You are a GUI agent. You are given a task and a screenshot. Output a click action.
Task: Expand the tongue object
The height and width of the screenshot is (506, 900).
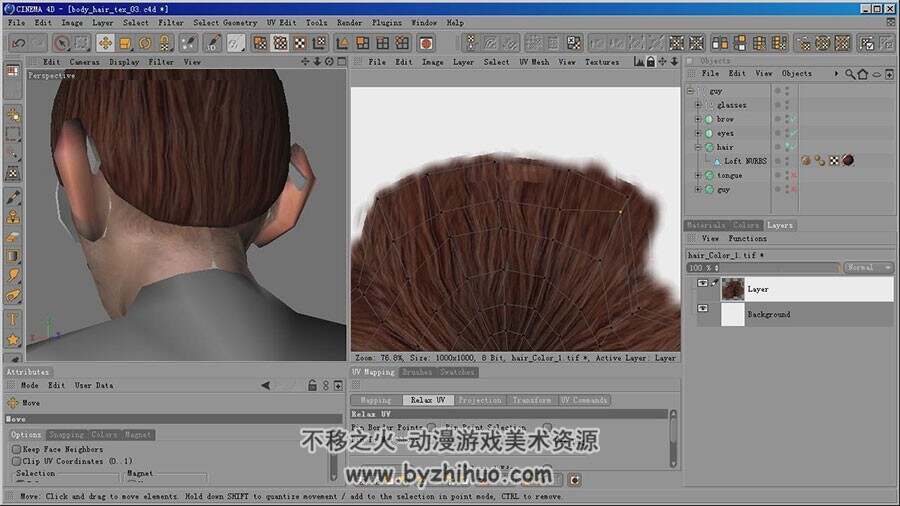(699, 176)
